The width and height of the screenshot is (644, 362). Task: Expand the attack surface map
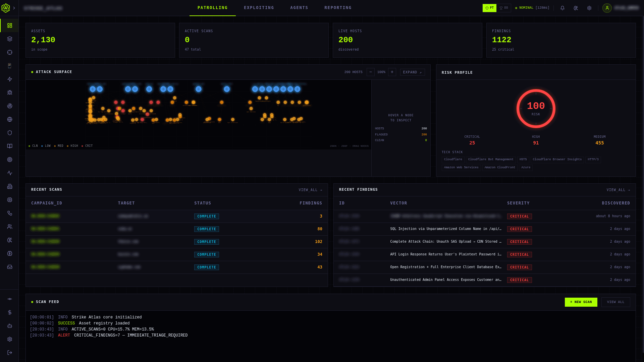coord(412,72)
